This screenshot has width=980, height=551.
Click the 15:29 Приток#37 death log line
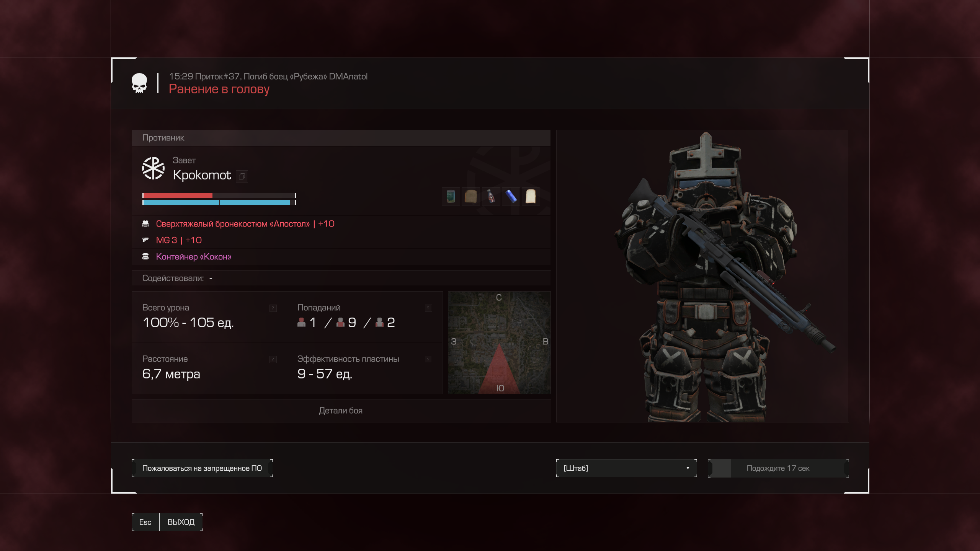click(268, 77)
